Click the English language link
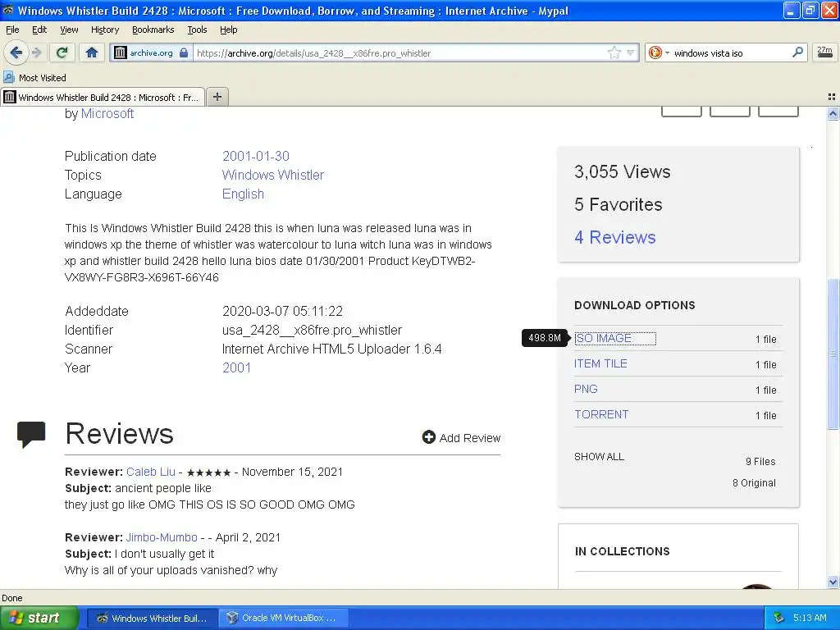This screenshot has height=630, width=840. coord(243,194)
